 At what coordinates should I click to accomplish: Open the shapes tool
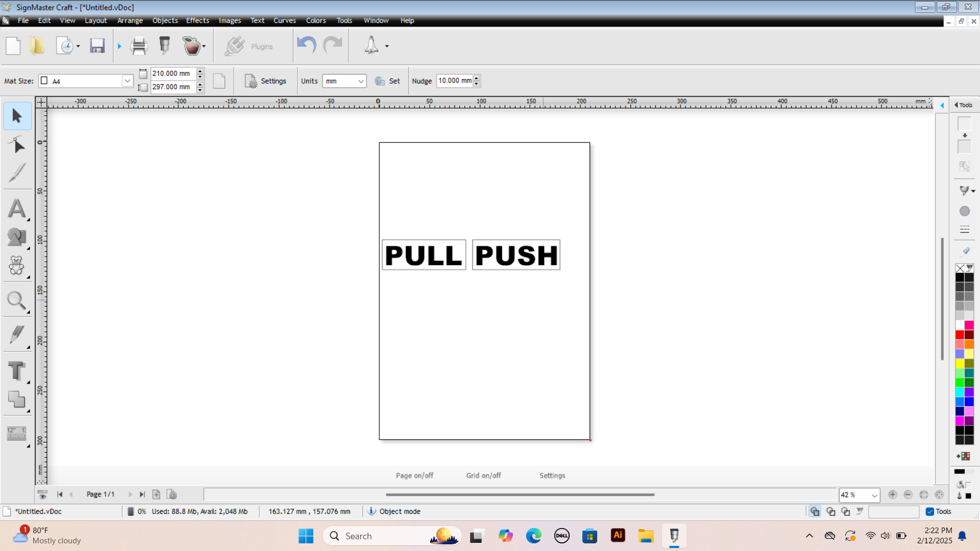point(17,237)
